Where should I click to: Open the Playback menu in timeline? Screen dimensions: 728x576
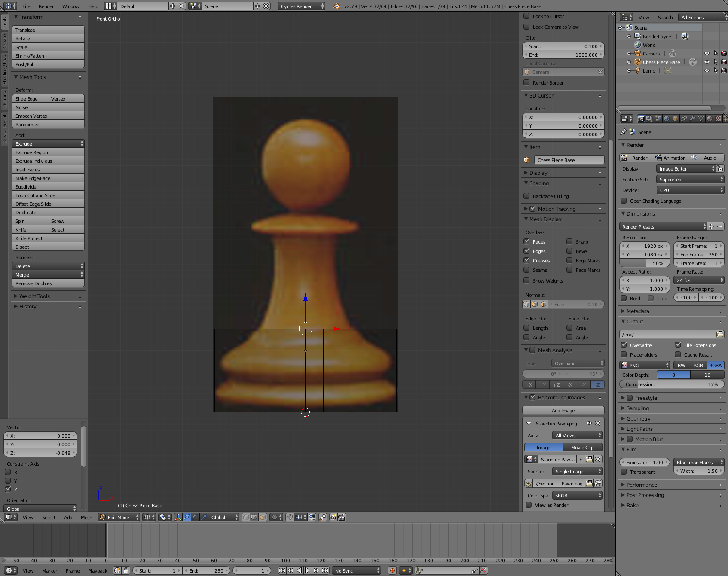pyautogui.click(x=98, y=570)
